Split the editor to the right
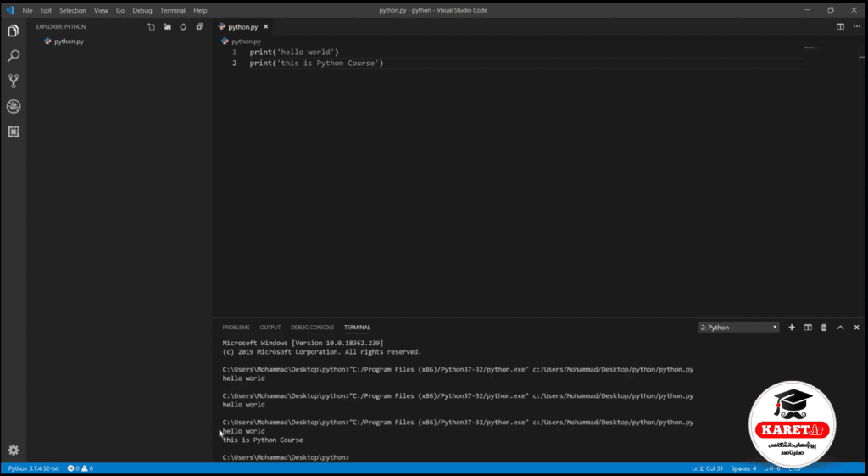Viewport: 868px width, 476px height. coord(840,26)
